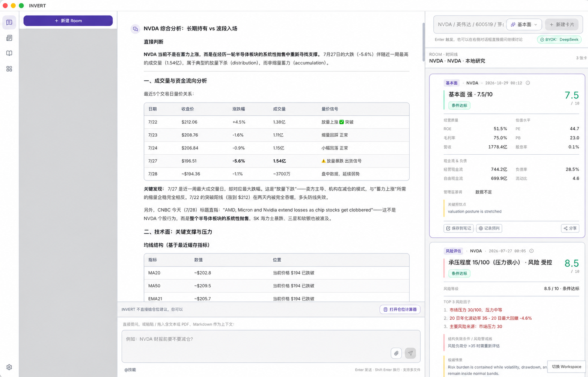Image resolution: width=588 pixels, height=377 pixels.
Task: Click chat bubble icon beside NVDA 综合分析 title
Action: pos(135,29)
